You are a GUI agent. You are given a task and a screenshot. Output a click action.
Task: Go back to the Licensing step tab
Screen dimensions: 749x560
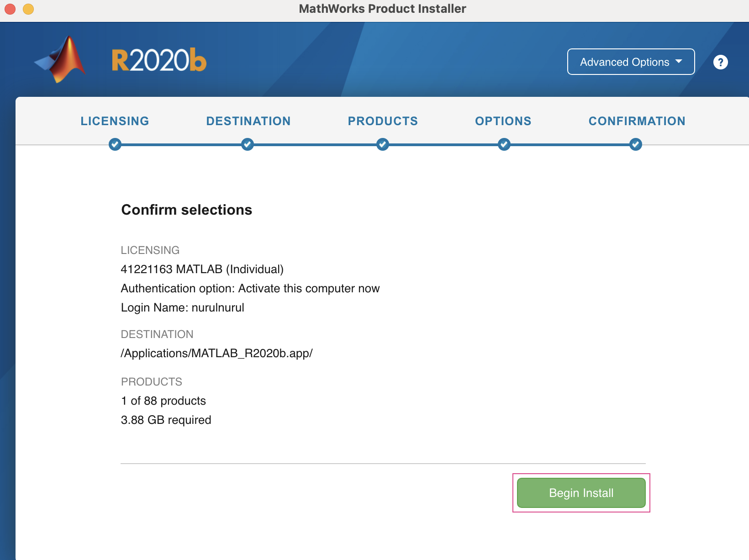pyautogui.click(x=115, y=121)
